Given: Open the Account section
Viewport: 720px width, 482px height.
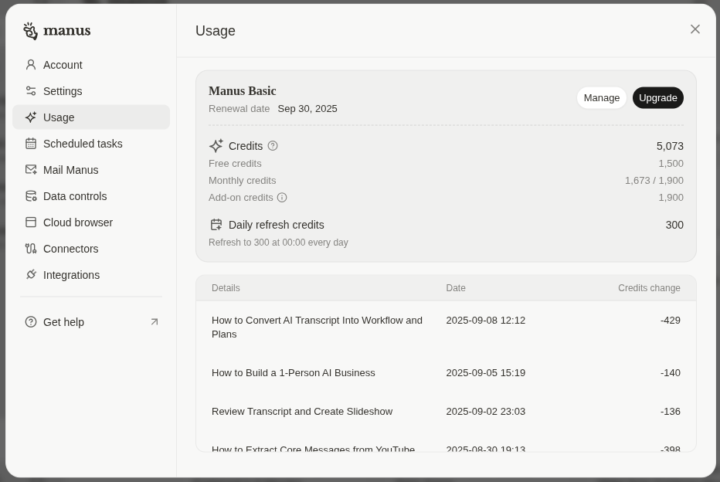Looking at the screenshot, I should coord(91,65).
